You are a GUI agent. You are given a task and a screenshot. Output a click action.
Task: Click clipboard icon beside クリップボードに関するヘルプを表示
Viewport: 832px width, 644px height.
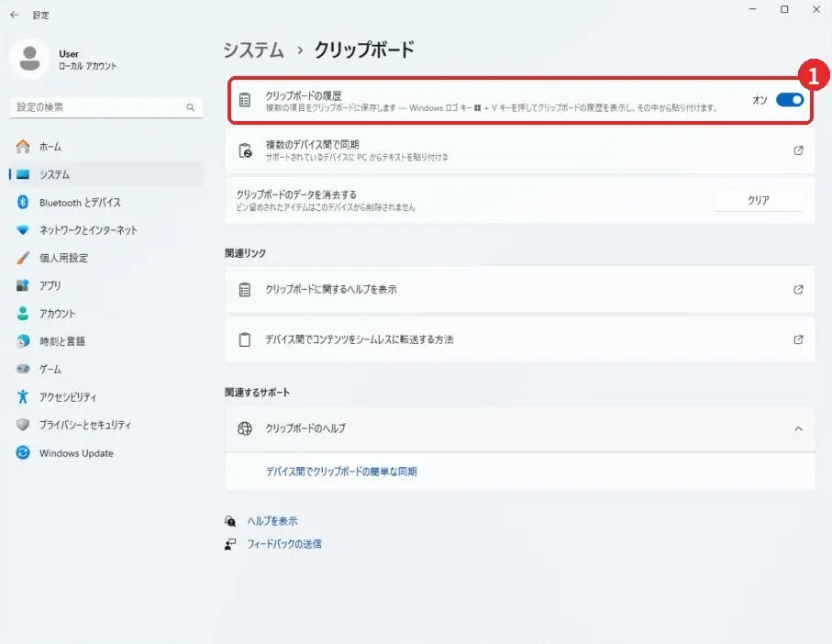pyautogui.click(x=245, y=290)
